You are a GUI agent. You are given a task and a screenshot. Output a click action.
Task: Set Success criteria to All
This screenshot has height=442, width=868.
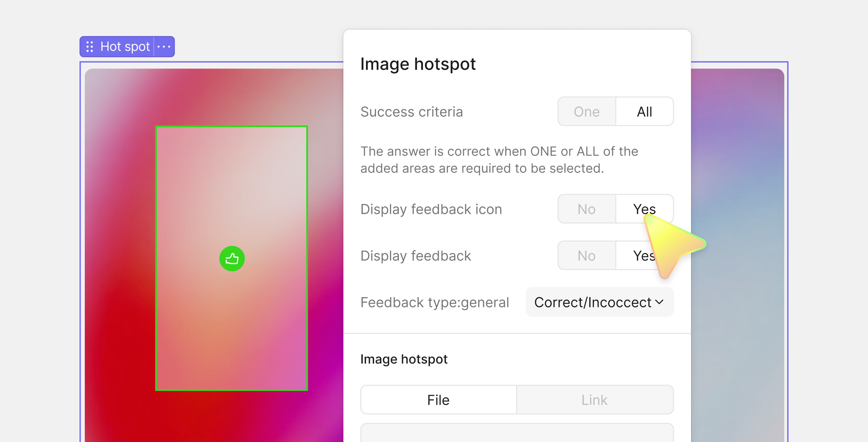[644, 112]
